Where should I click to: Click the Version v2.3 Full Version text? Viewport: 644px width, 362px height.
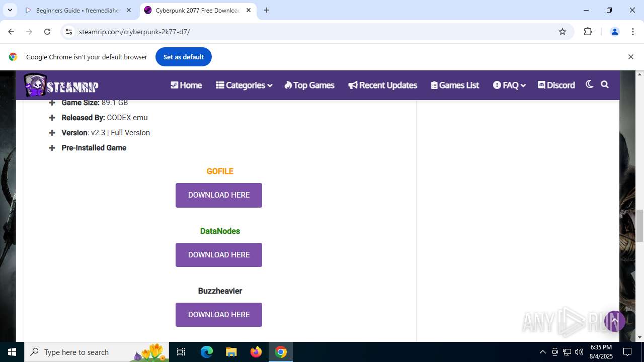pos(106,133)
